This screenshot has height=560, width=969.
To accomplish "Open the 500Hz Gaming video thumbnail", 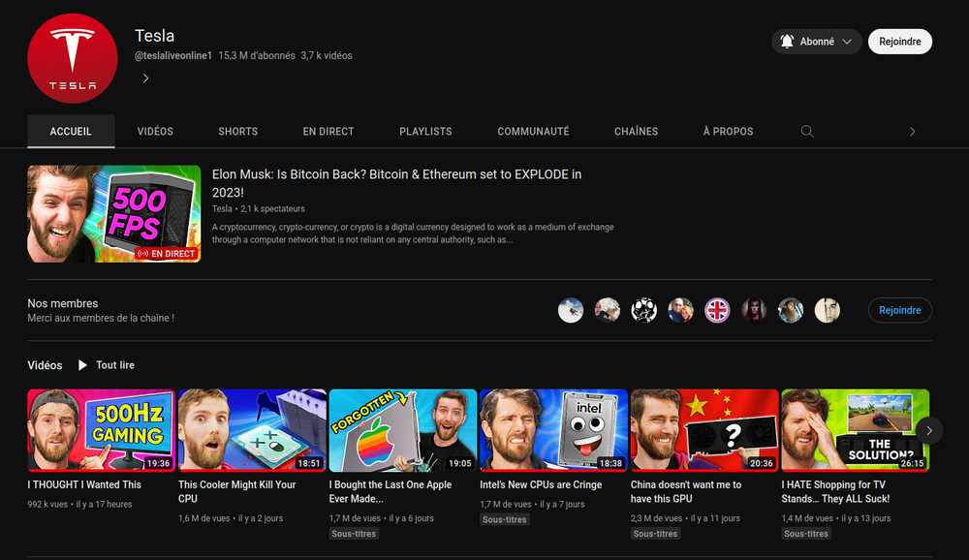I will (x=102, y=430).
